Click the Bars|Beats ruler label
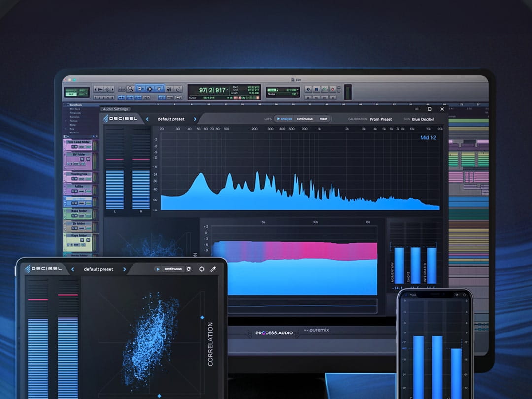Viewport: 532px width, 399px height. pos(76,105)
